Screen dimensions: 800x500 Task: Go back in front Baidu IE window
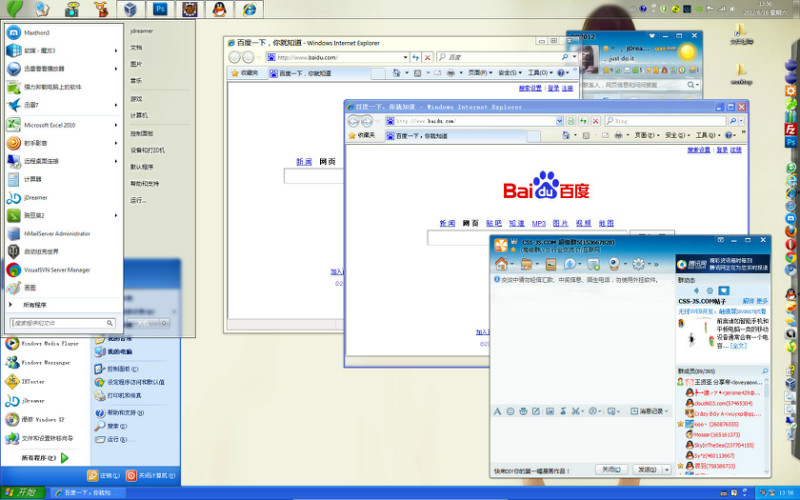point(354,121)
